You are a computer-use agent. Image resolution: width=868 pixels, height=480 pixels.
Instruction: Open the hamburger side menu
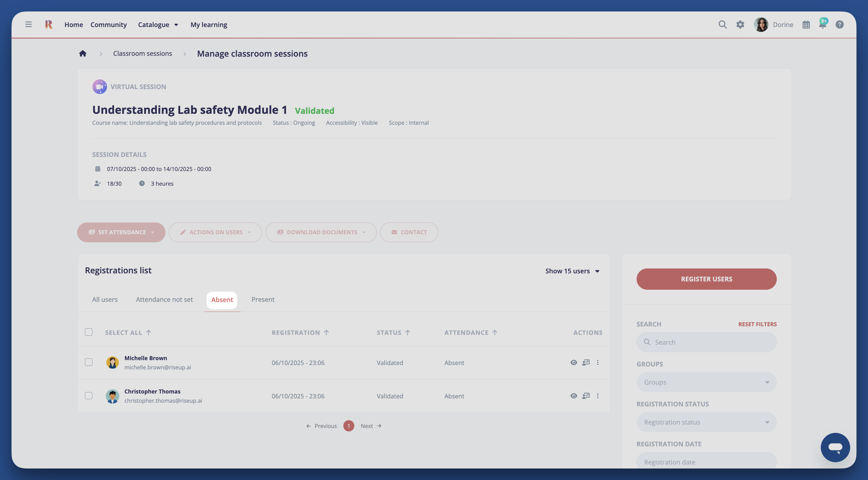coord(28,24)
